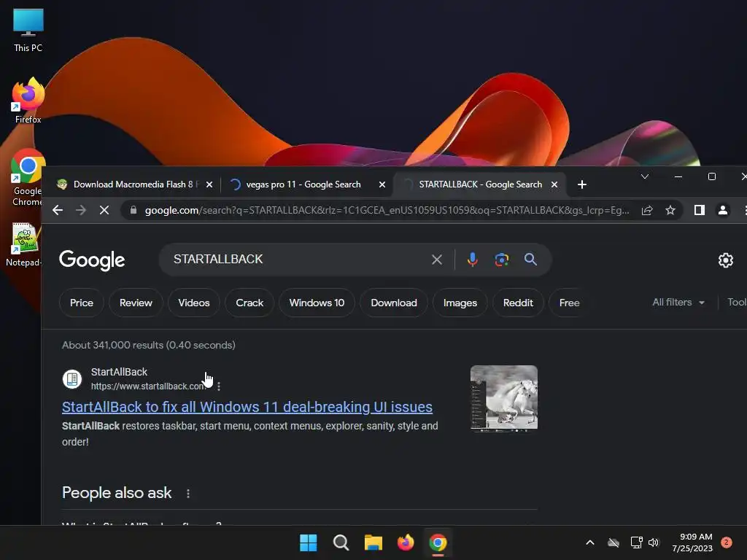
Task: Open network status tray icon
Action: click(636, 542)
